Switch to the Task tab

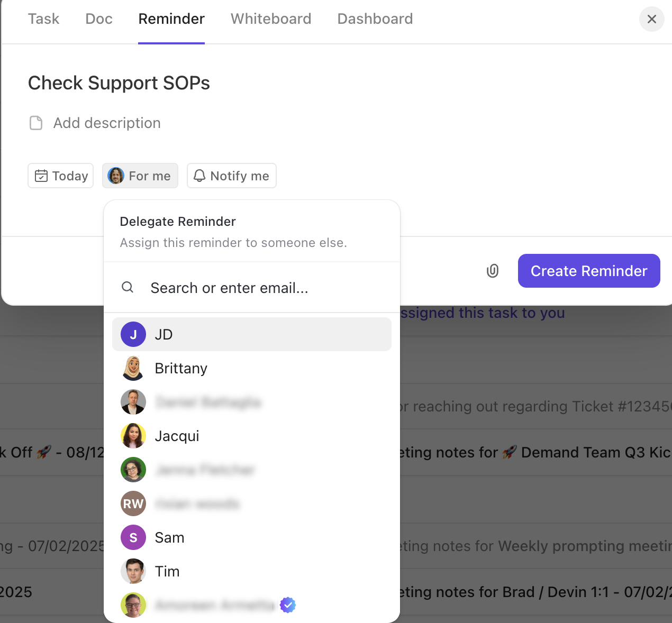43,19
